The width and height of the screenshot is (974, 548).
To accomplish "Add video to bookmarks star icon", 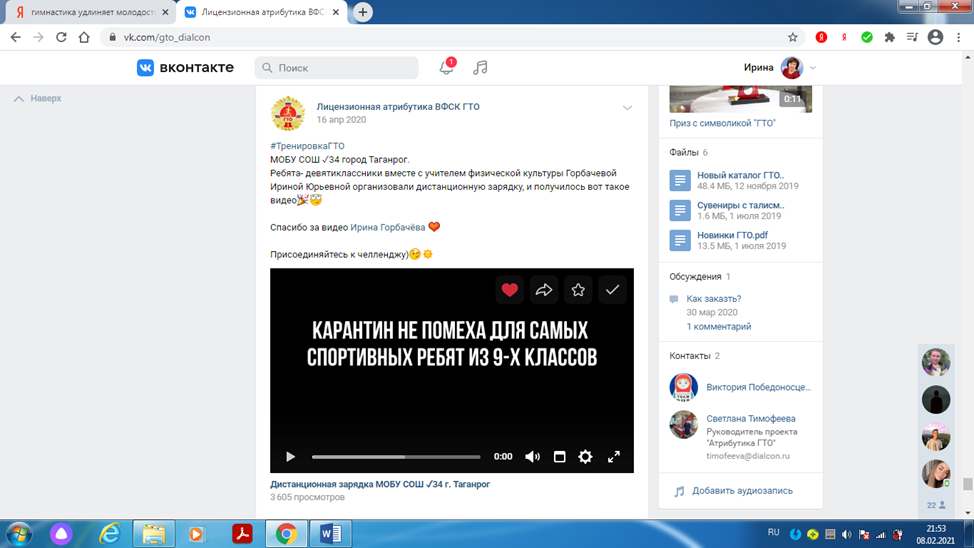I will point(578,290).
